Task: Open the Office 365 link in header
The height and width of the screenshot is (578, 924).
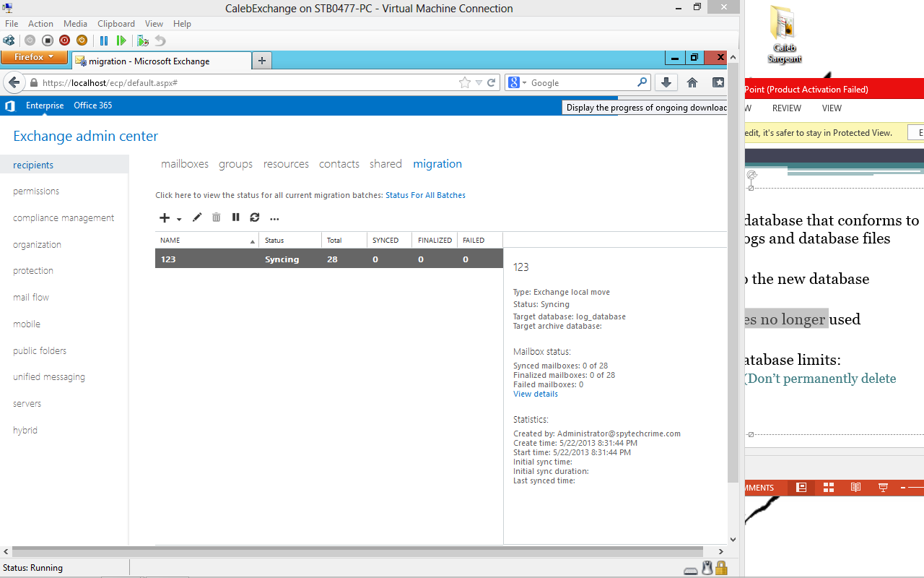Action: (92, 105)
